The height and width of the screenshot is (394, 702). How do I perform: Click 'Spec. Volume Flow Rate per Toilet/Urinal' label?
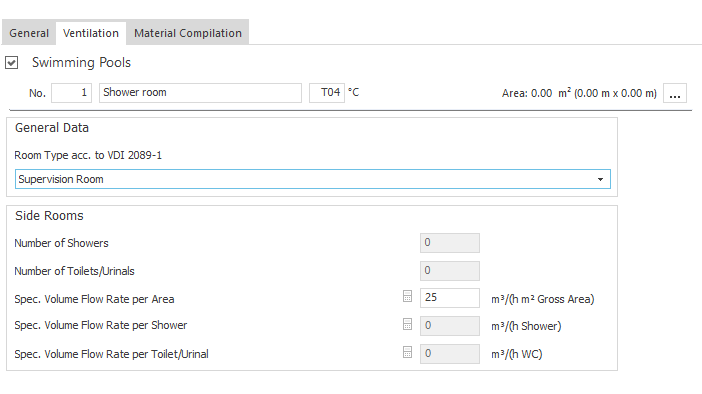(111, 354)
